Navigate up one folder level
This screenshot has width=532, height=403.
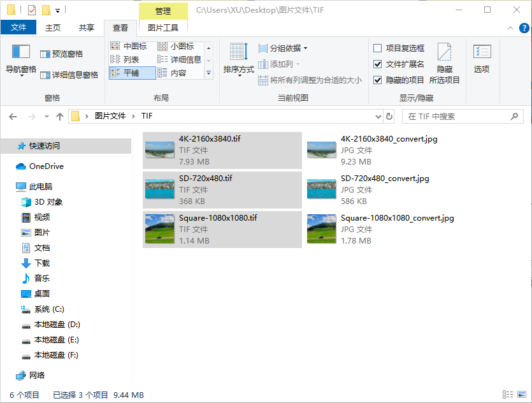tap(61, 116)
